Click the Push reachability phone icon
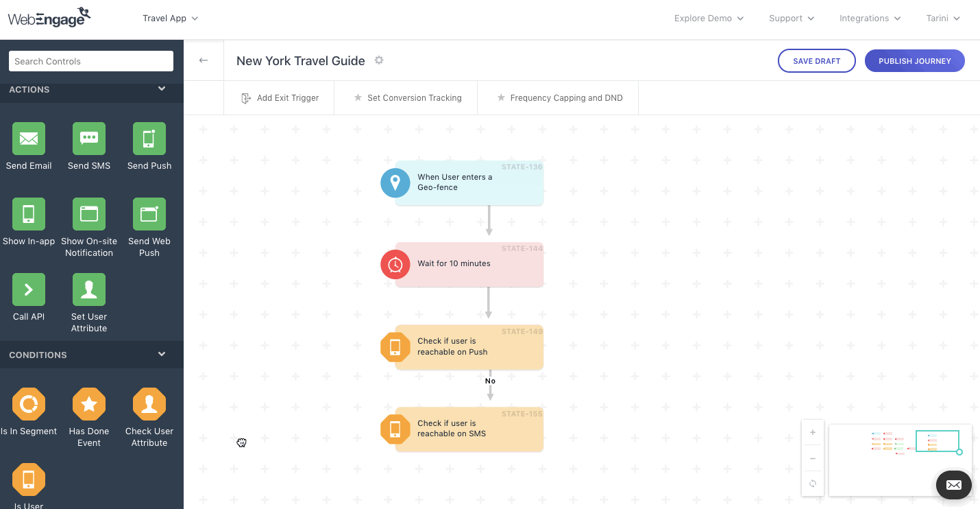The image size is (980, 509). tap(395, 346)
